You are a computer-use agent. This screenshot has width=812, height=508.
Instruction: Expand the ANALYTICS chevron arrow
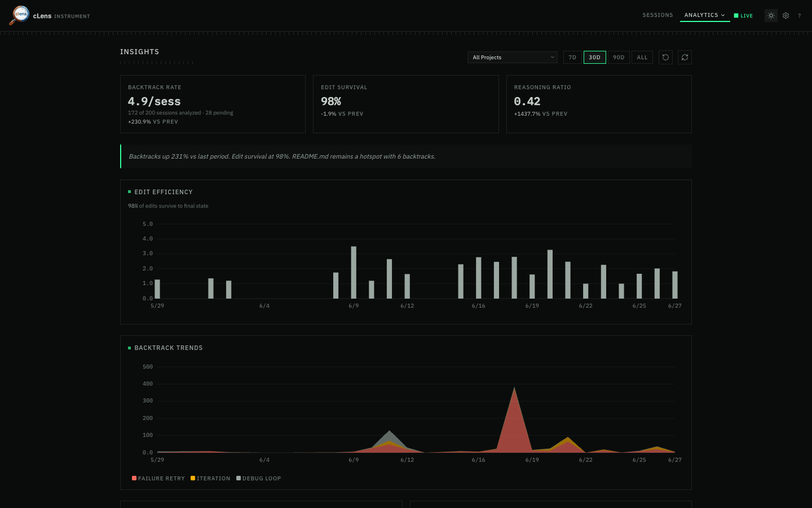pos(723,15)
